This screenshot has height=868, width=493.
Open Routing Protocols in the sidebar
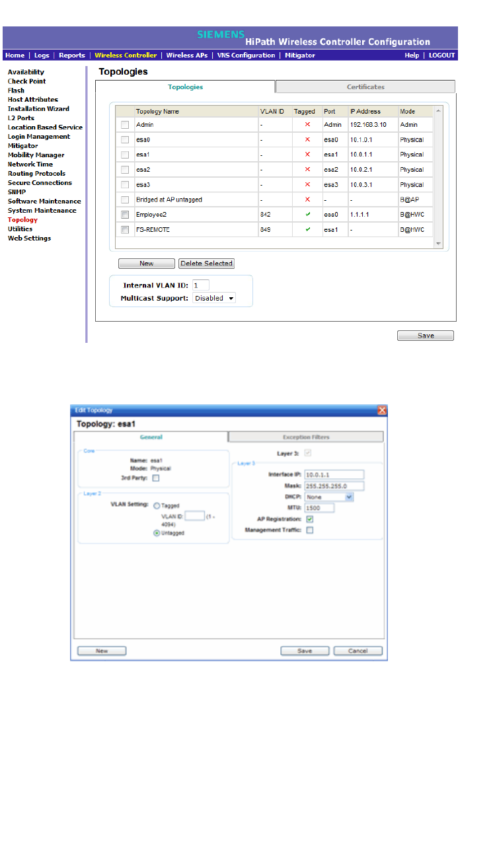tap(36, 174)
